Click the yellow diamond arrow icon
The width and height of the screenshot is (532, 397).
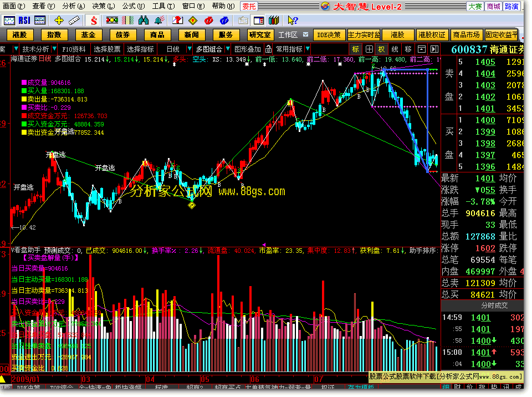point(193,21)
